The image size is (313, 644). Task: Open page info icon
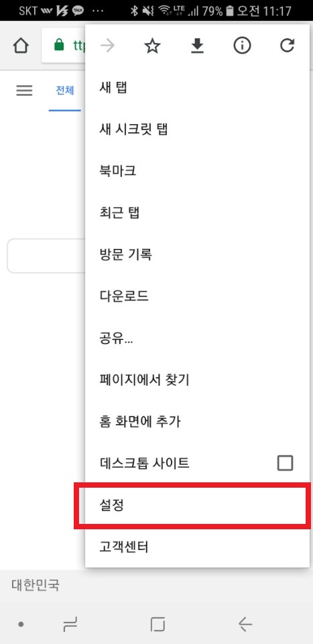242,46
